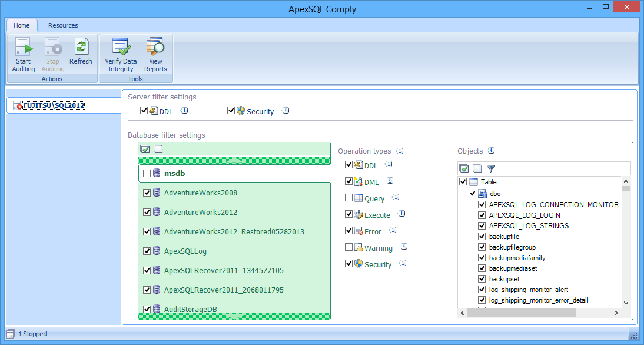Click info icon next to Security operation type
The height and width of the screenshot is (345, 644).
pyautogui.click(x=403, y=263)
